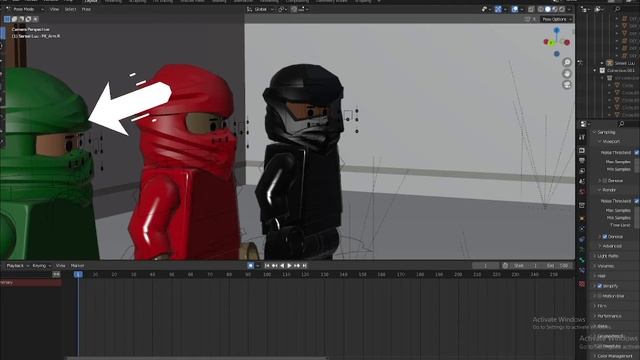Open the Select menu in viewport header
Image resolution: width=640 pixels, height=360 pixels.
pos(70,9)
